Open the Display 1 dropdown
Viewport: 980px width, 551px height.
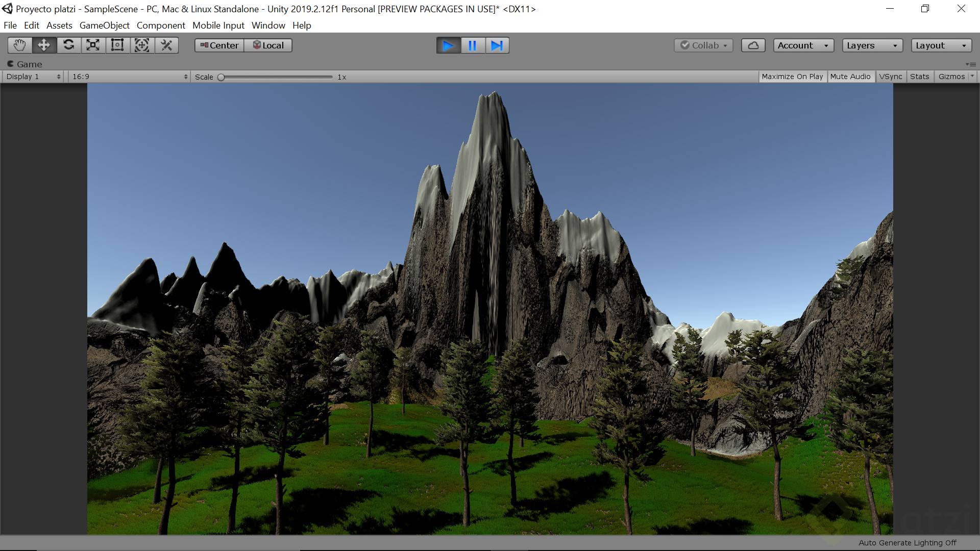[x=34, y=77]
